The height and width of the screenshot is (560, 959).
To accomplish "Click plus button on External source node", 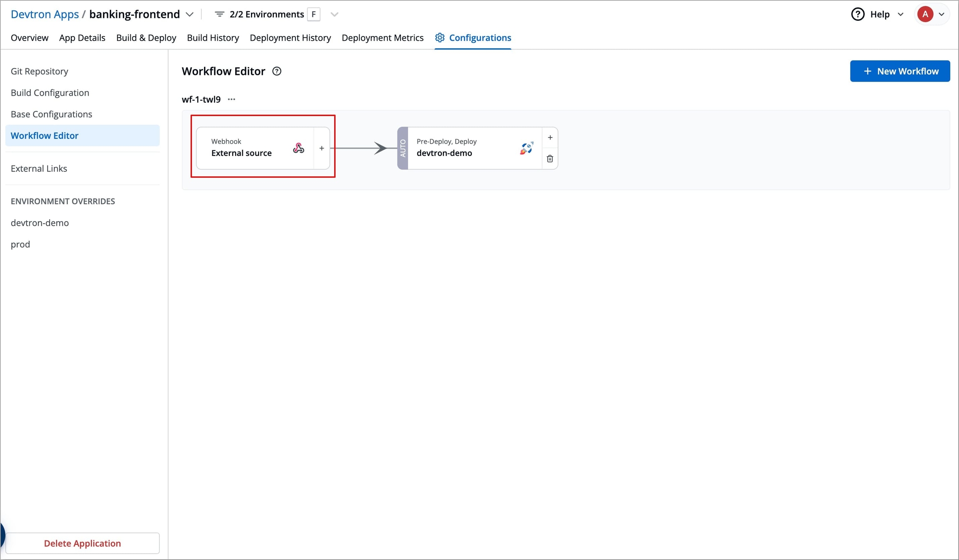I will coord(321,148).
